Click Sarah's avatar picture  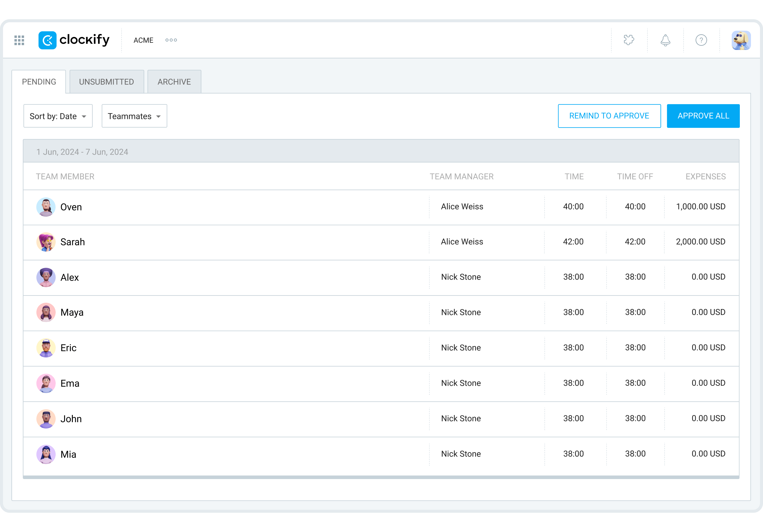[46, 242]
